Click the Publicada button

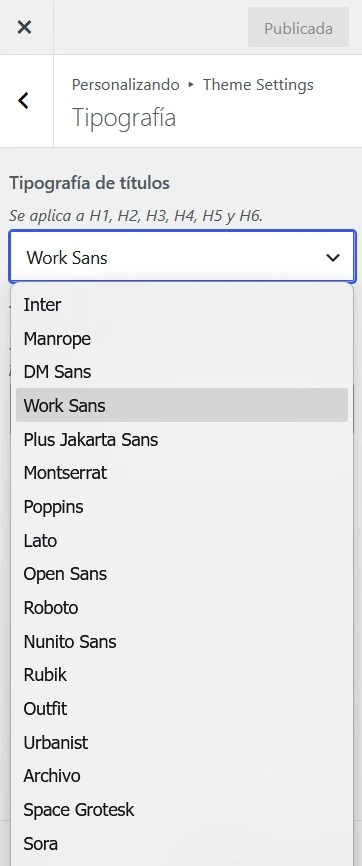click(298, 28)
